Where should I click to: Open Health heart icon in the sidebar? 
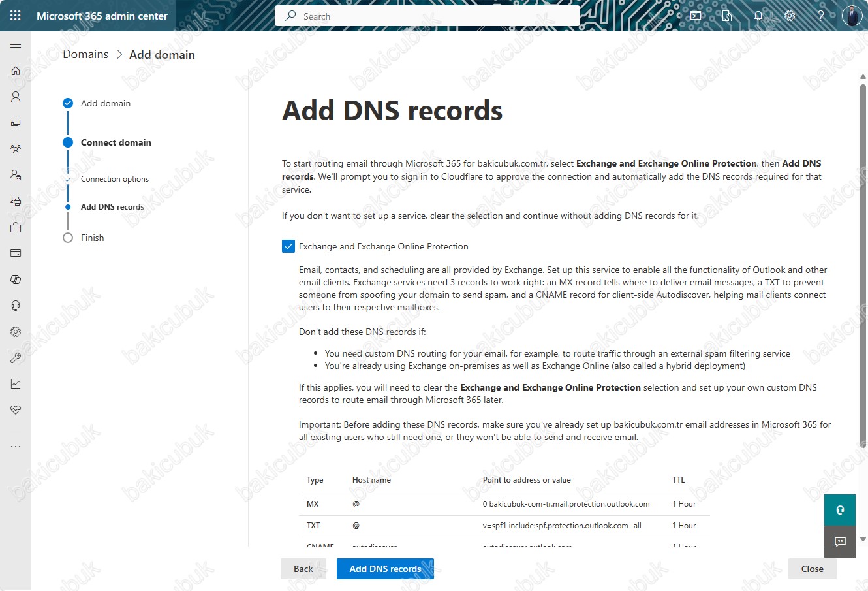pos(16,410)
